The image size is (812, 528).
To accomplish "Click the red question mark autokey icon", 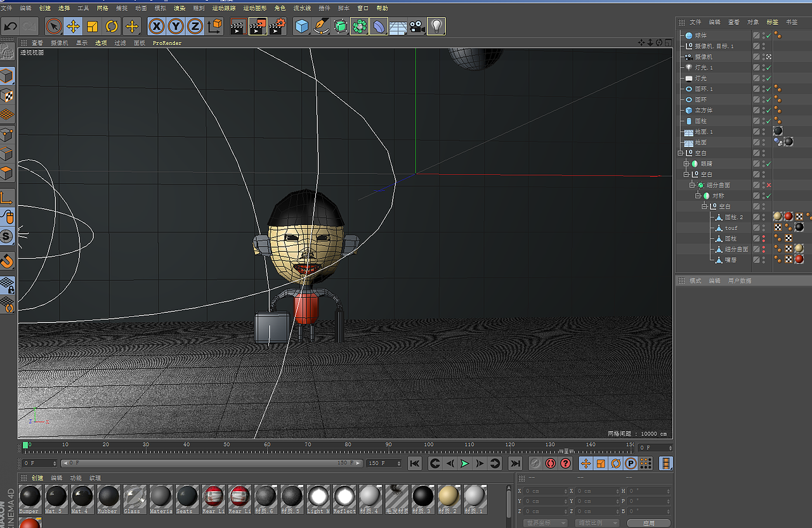I will coord(566,463).
